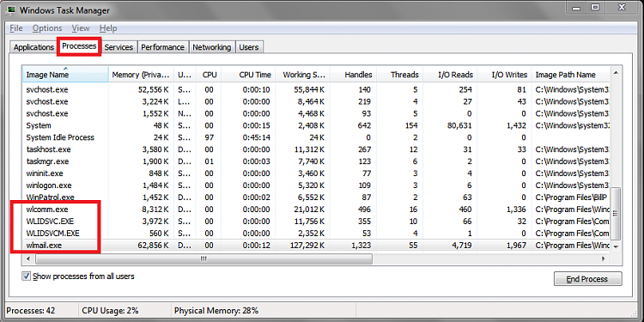Open the Help menu
The width and height of the screenshot is (644, 322).
point(108,28)
